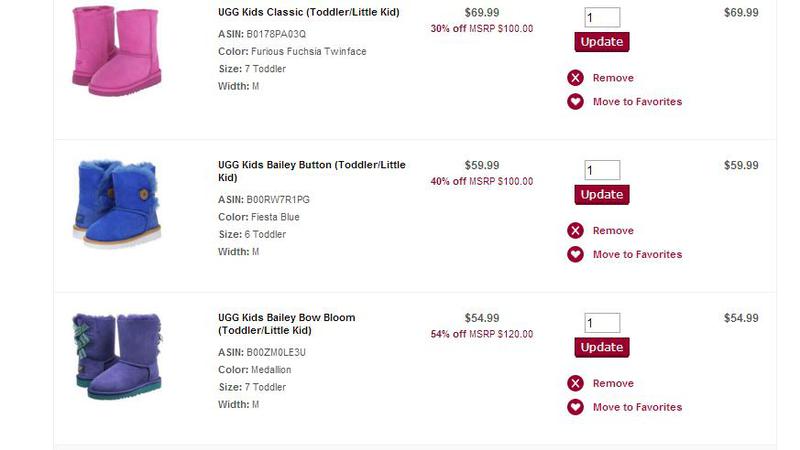The image size is (800, 450).
Task: Click the remove X icon for Bailey Bow Bloom
Action: tap(575, 384)
